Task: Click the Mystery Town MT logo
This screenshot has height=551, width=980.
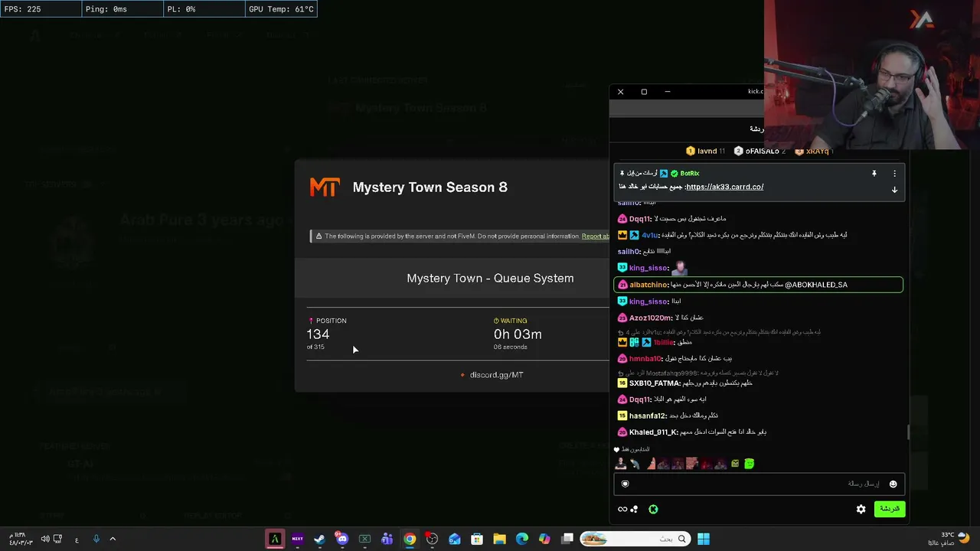Action: [325, 187]
